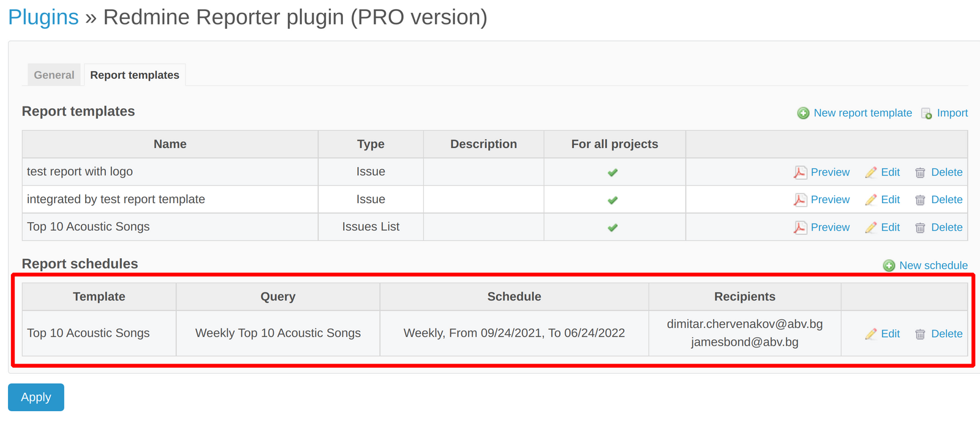Select the Report templates tab

click(x=135, y=75)
